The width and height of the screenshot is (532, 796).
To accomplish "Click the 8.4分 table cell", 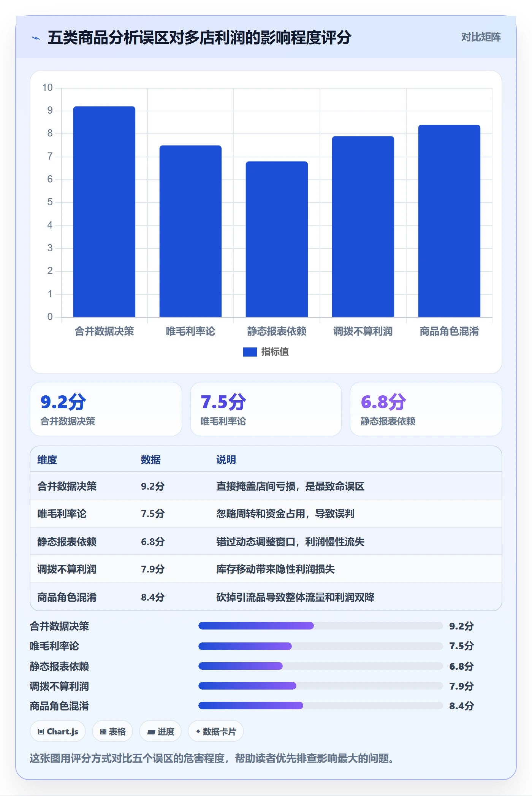I will 153,597.
